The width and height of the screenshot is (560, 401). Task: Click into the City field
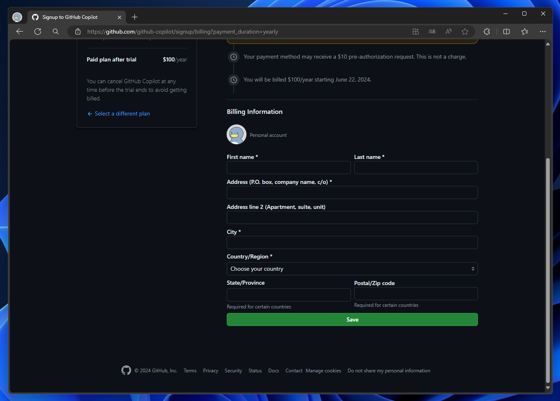point(352,242)
